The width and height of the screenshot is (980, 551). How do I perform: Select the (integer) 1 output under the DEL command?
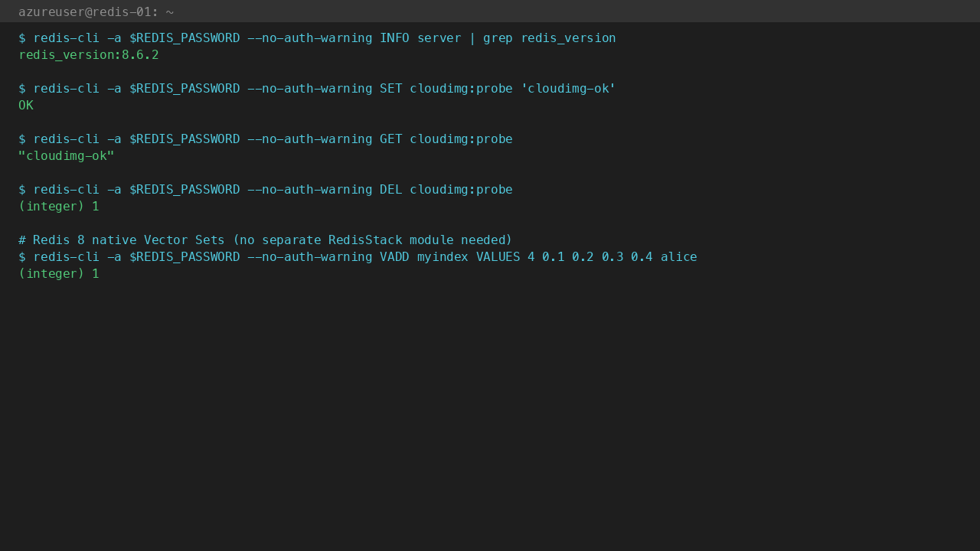tap(59, 207)
